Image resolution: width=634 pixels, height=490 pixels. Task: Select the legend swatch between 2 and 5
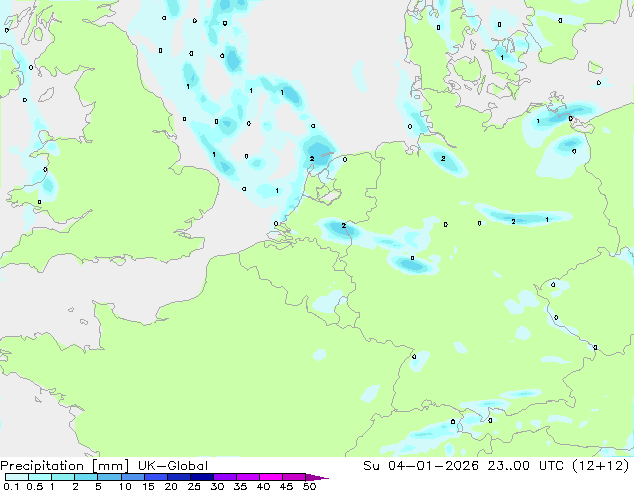click(x=86, y=477)
